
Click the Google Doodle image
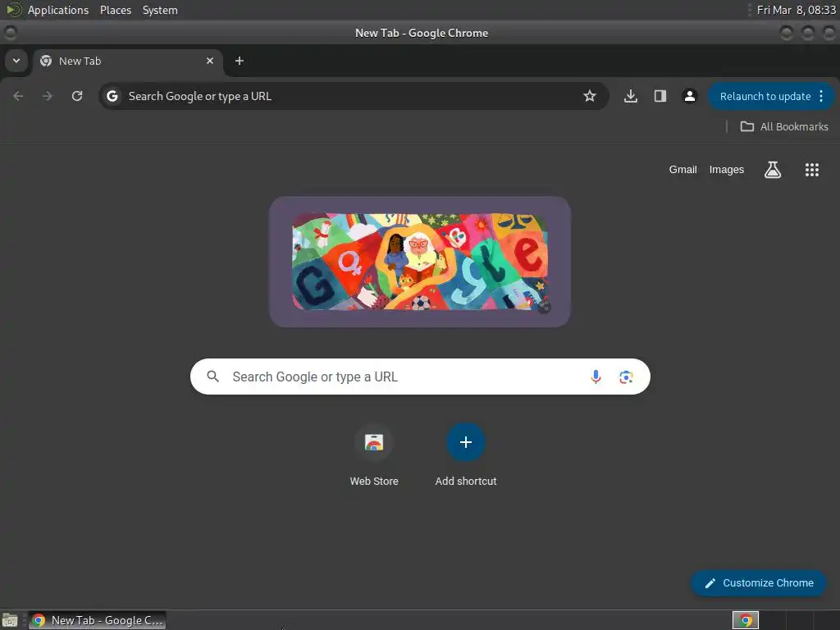pos(419,262)
